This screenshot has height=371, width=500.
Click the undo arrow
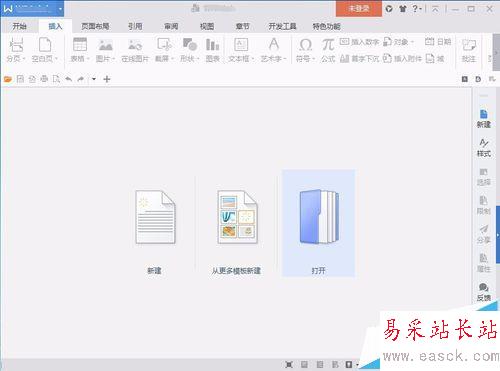68,79
